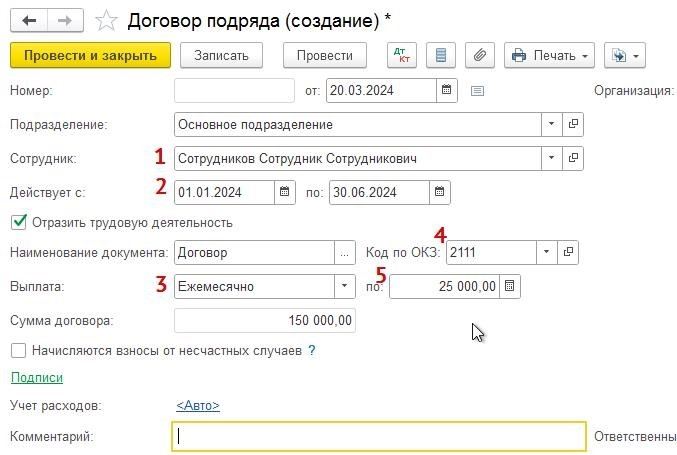This screenshot has height=455, width=677.
Task: Click the Подразделение field Основное подразделение
Action: [357, 124]
